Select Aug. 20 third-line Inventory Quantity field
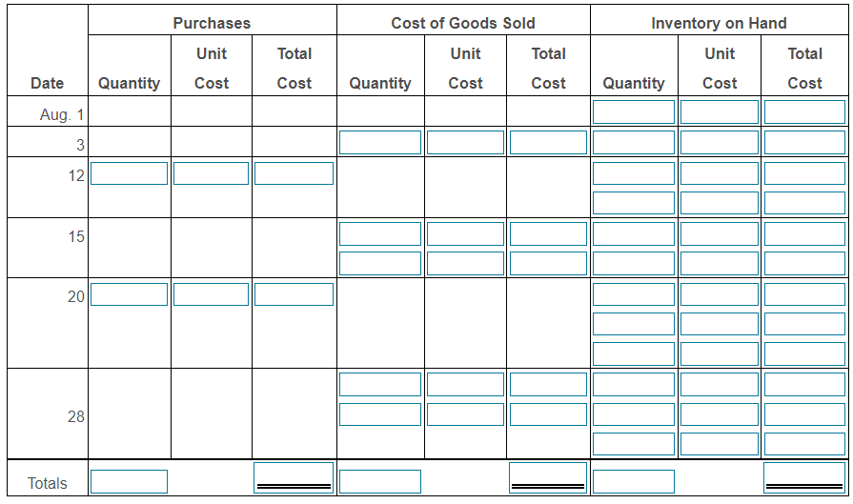853x504 pixels. click(x=633, y=353)
